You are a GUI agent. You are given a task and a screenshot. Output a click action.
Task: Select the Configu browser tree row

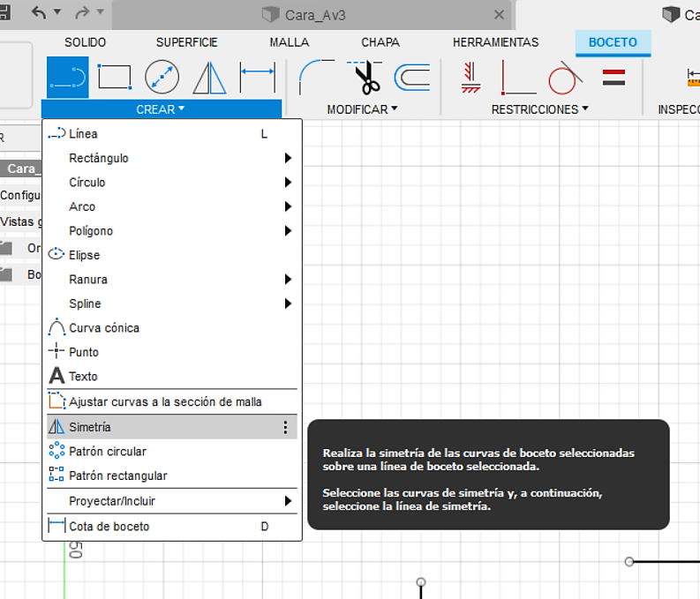click(20, 195)
